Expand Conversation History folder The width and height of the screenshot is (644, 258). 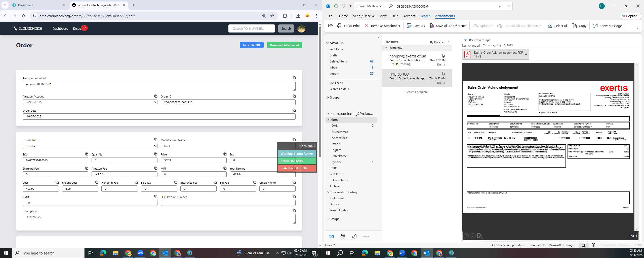[x=328, y=192]
